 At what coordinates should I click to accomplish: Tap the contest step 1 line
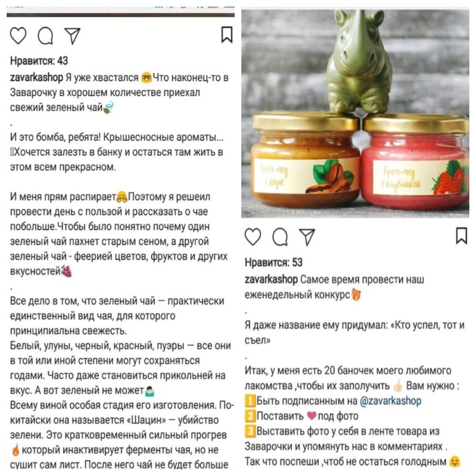tap(333, 401)
